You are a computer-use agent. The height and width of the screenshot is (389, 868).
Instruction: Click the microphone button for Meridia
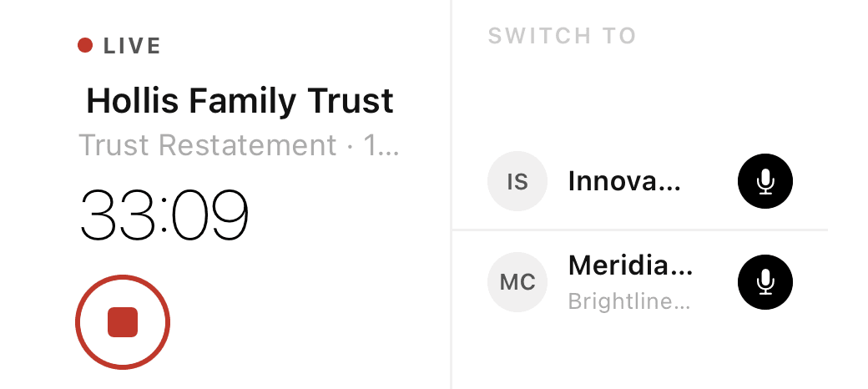pos(765,282)
